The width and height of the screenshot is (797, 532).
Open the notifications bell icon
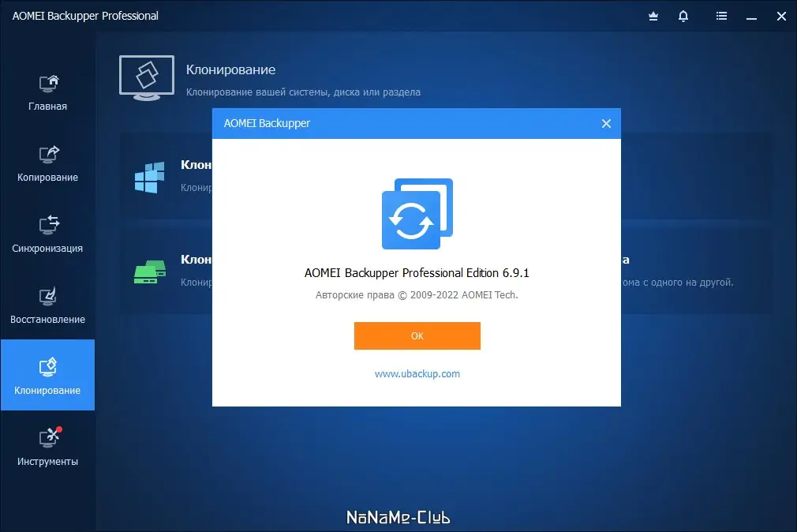[x=683, y=17]
